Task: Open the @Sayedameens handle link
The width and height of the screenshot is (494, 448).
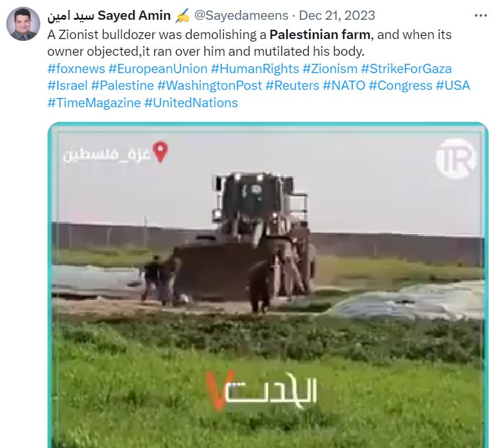Action: (x=241, y=15)
